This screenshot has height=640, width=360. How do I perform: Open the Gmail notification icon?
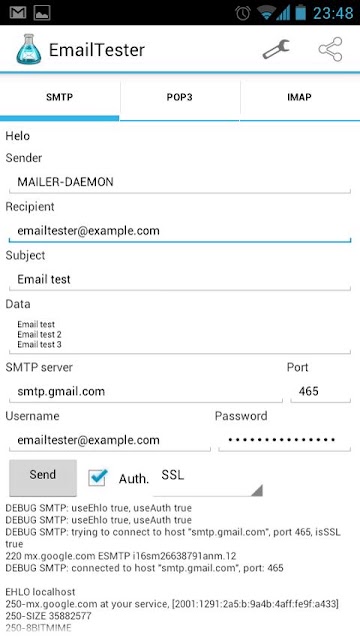tap(18, 13)
